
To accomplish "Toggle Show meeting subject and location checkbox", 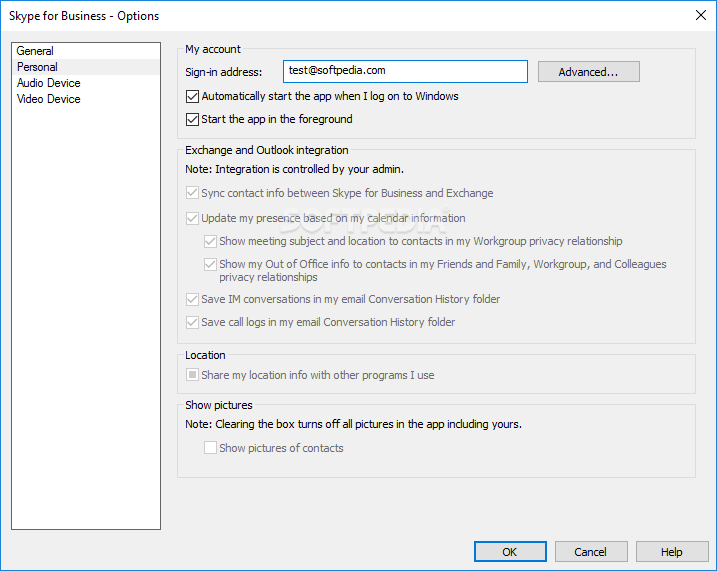I will [210, 241].
